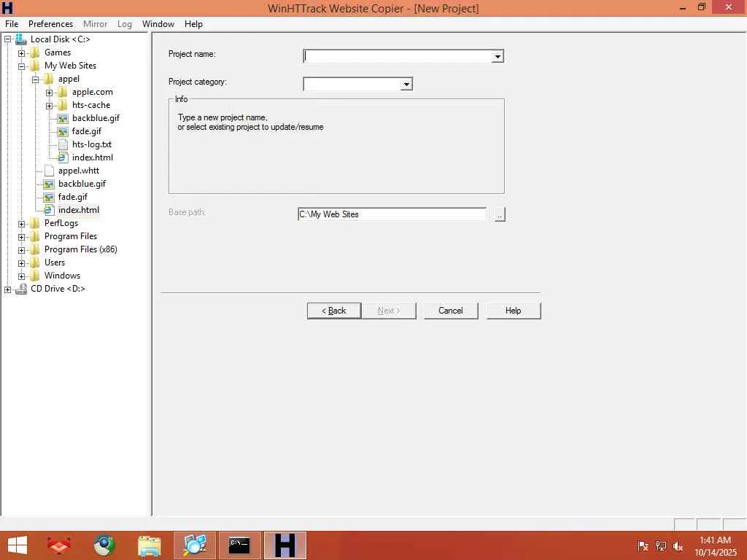Select the apple.com folder icon
The width and height of the screenshot is (747, 560).
pyautogui.click(x=63, y=92)
